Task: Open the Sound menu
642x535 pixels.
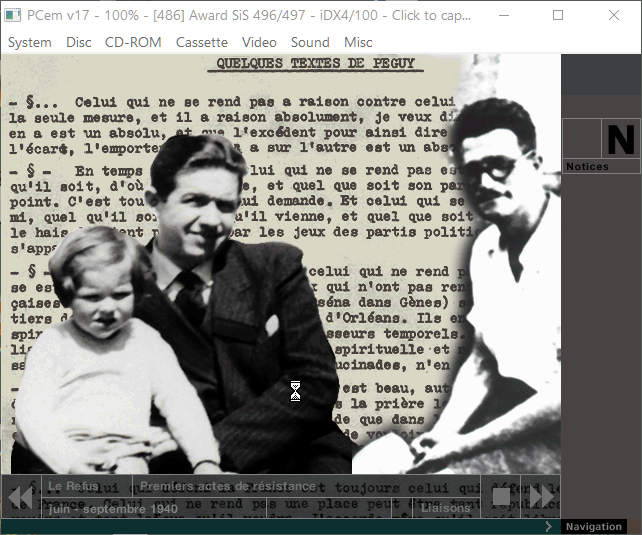Action: pyautogui.click(x=310, y=42)
